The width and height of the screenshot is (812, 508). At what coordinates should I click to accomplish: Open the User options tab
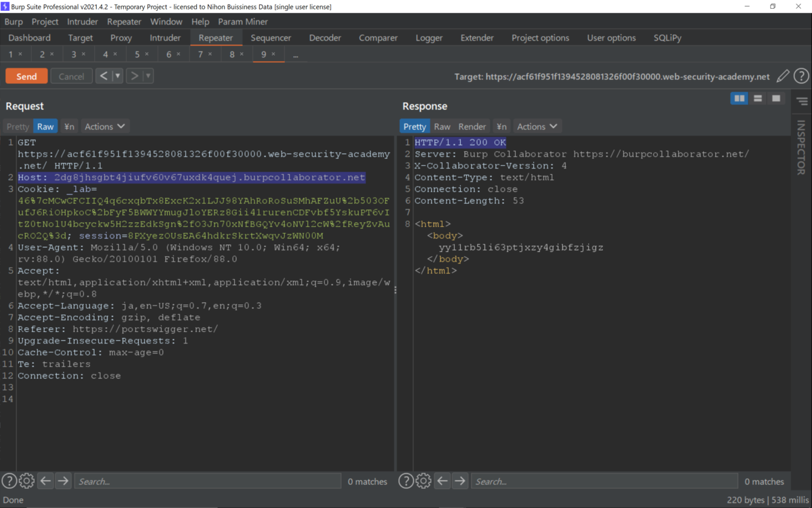[612, 38]
